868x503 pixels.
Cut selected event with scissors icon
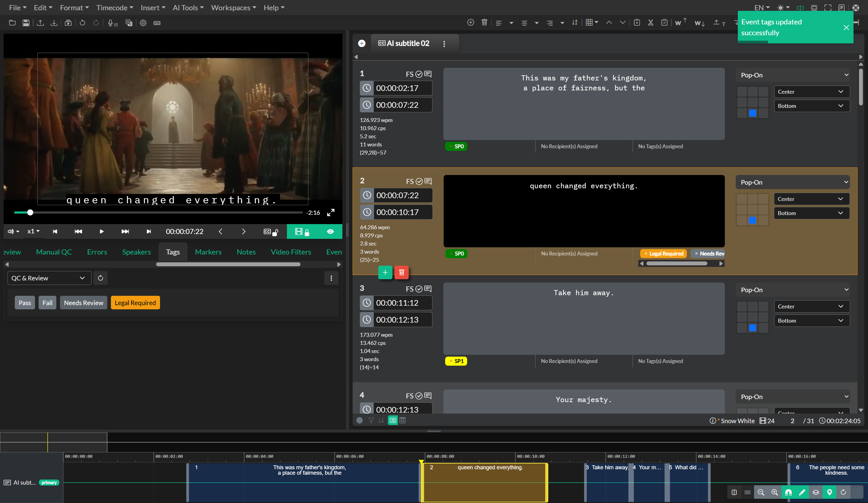(x=650, y=22)
